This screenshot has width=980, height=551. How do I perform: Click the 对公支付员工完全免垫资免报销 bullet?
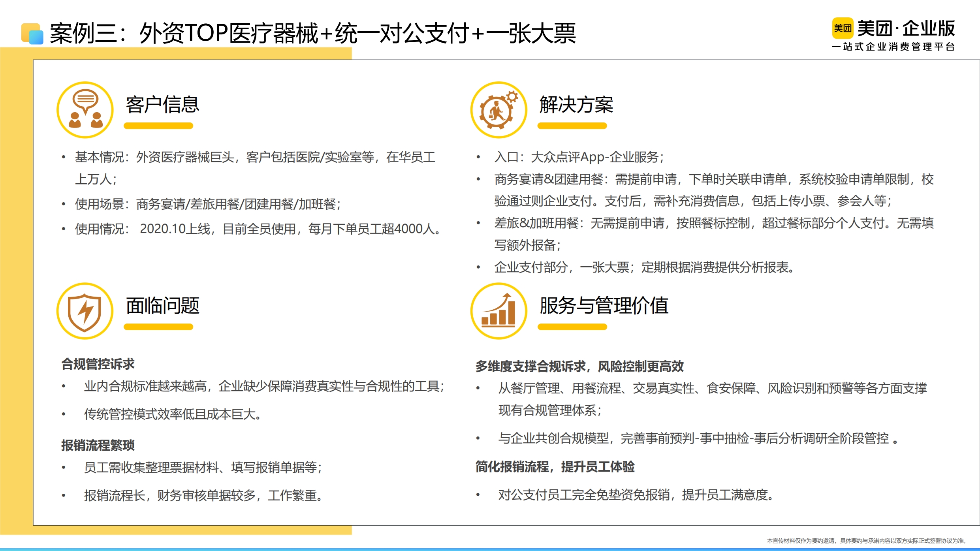point(637,495)
